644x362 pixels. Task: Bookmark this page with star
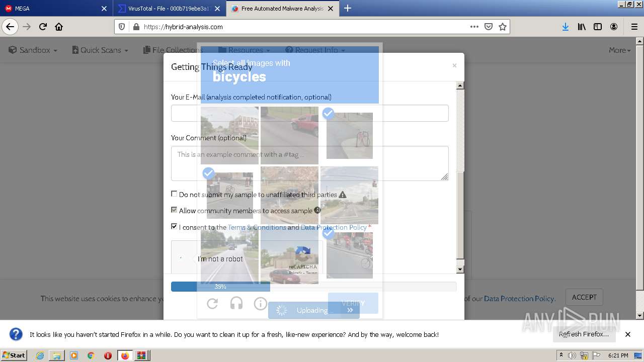point(502,27)
